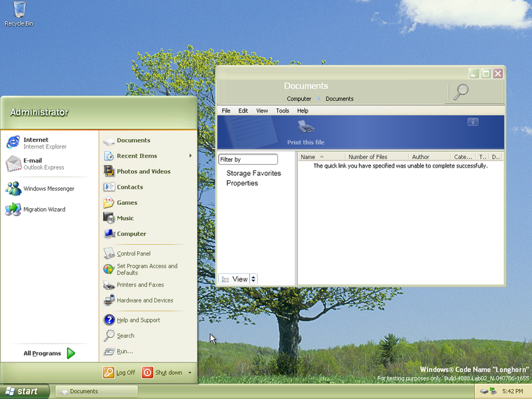Expand All Programs list
Image resolution: width=532 pixels, height=399 pixels.
coord(49,353)
